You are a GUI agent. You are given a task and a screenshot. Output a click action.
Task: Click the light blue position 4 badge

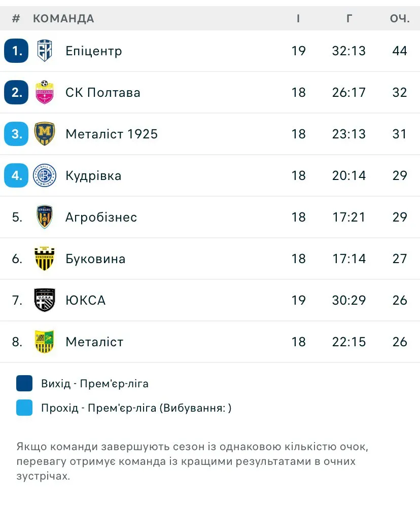(16, 175)
